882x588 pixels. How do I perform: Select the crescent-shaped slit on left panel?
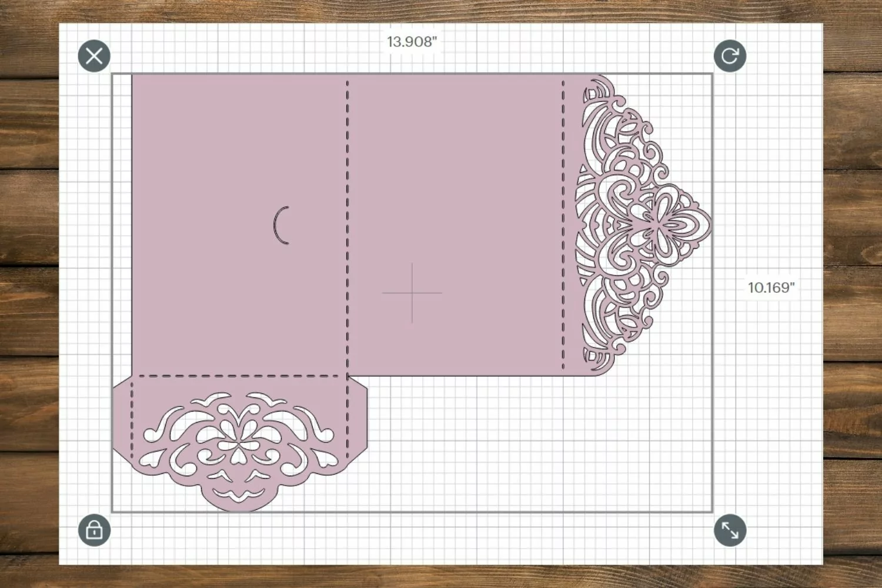click(x=281, y=225)
